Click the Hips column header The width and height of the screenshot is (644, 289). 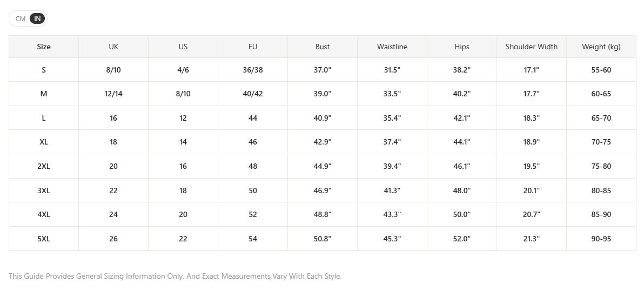click(x=461, y=47)
